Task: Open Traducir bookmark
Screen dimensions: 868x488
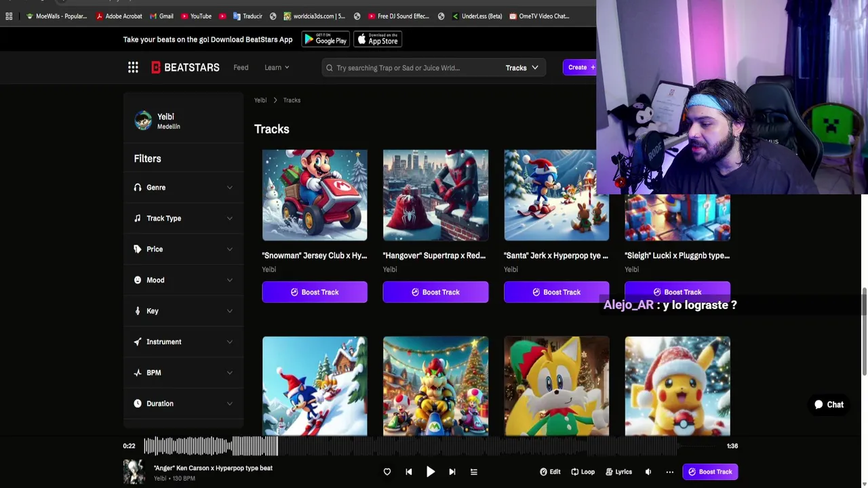Action: click(248, 16)
